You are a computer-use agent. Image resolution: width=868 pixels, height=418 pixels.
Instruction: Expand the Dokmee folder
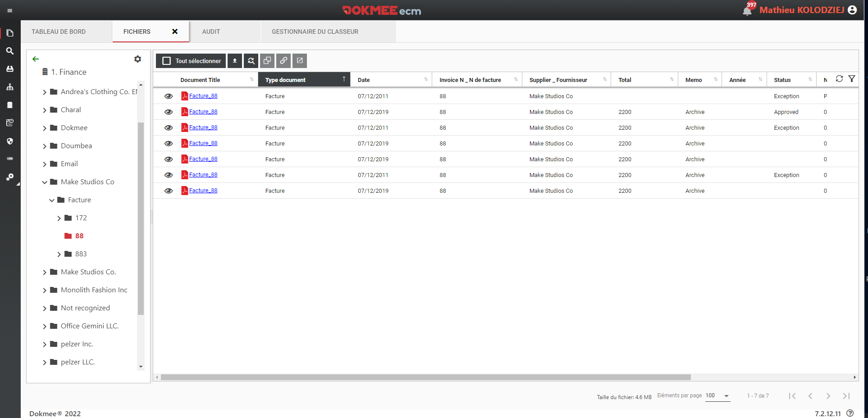coord(45,128)
